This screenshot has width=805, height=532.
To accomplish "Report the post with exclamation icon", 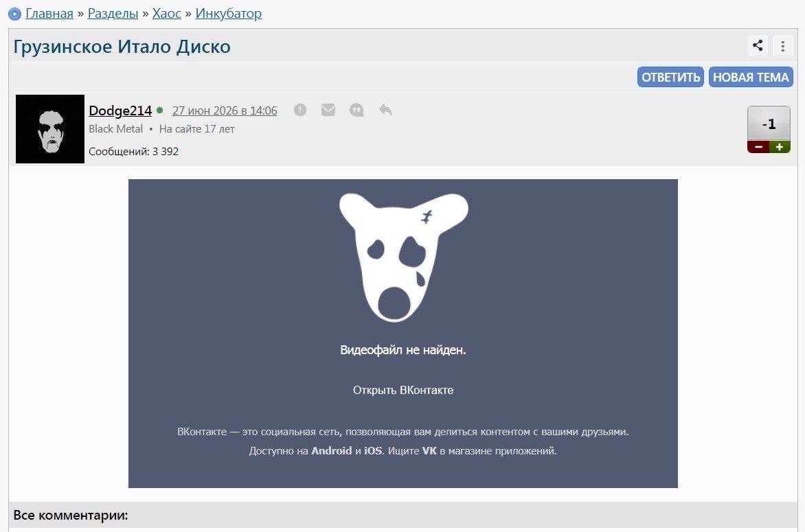I will (300, 110).
